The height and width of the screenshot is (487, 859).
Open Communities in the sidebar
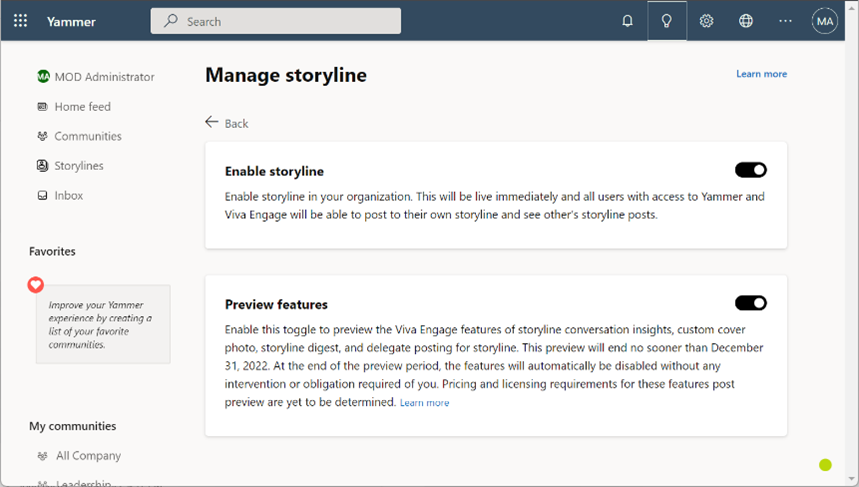point(87,136)
